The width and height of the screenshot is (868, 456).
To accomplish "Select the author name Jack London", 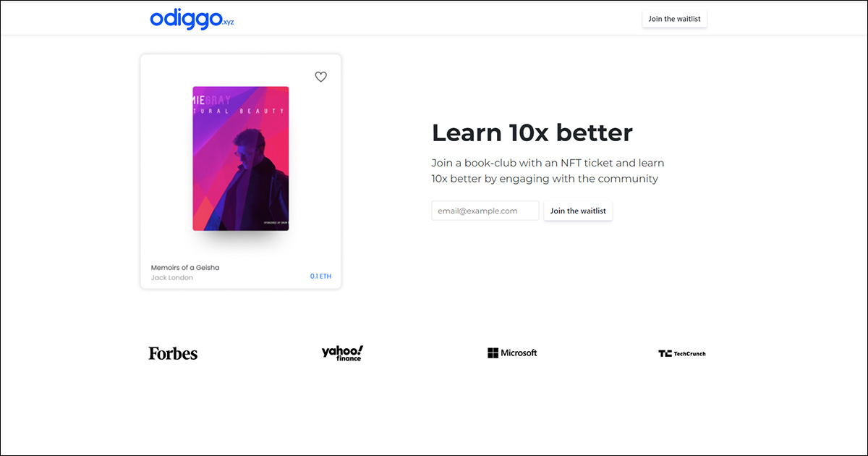I will (x=171, y=277).
